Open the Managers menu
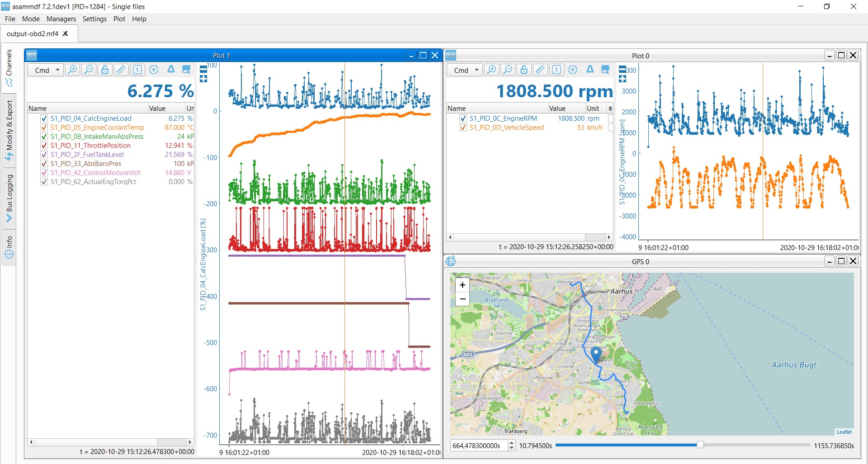This screenshot has height=464, width=868. point(61,19)
